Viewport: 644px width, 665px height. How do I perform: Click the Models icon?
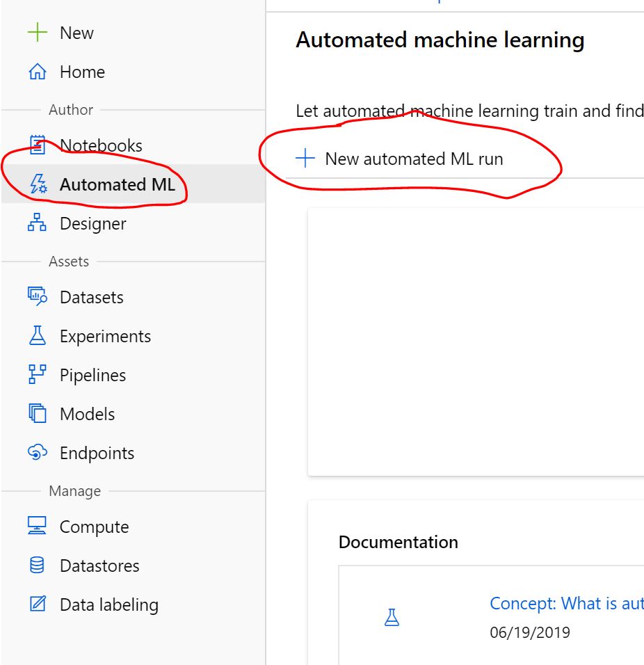pos(38,413)
